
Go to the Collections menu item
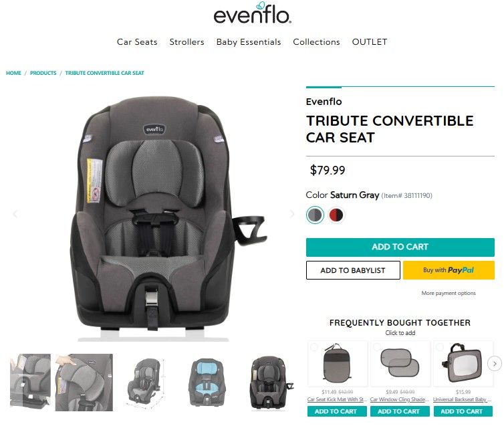tap(316, 41)
